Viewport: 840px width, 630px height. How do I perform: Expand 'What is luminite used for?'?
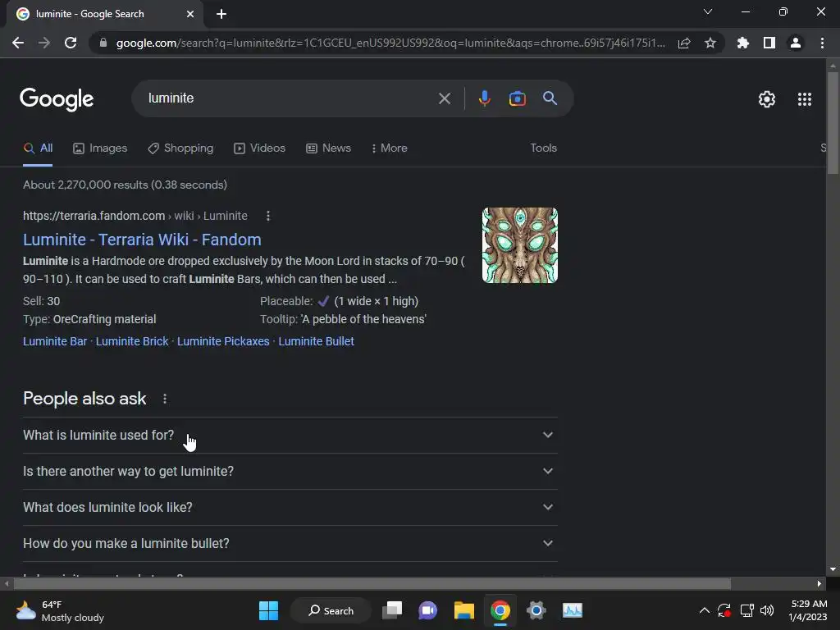290,435
